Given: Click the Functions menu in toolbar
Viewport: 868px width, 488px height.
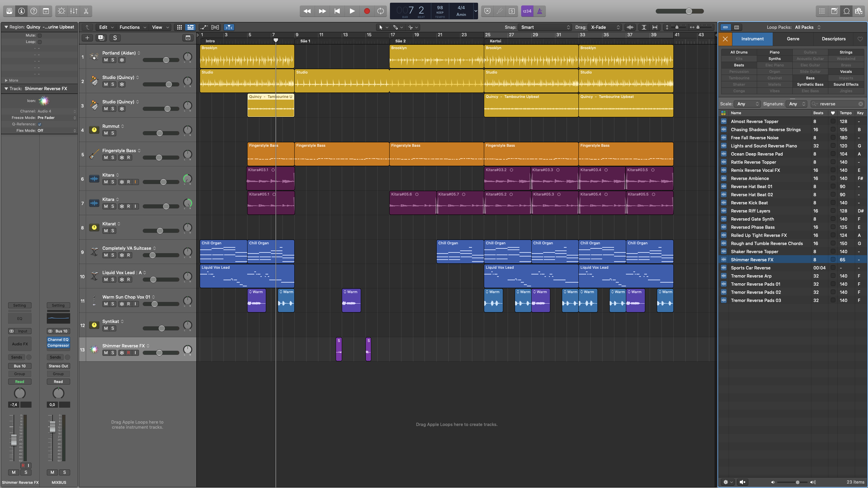Looking at the screenshot, I should tap(131, 27).
